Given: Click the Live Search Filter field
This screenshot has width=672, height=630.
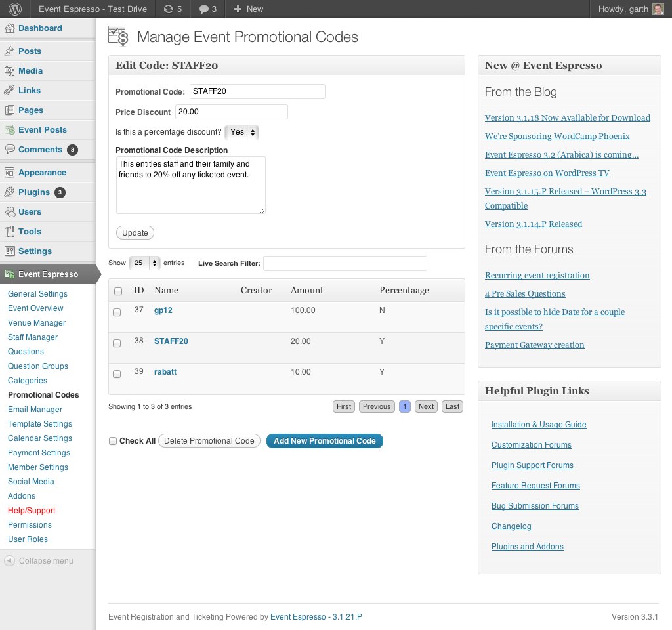Looking at the screenshot, I should point(345,263).
